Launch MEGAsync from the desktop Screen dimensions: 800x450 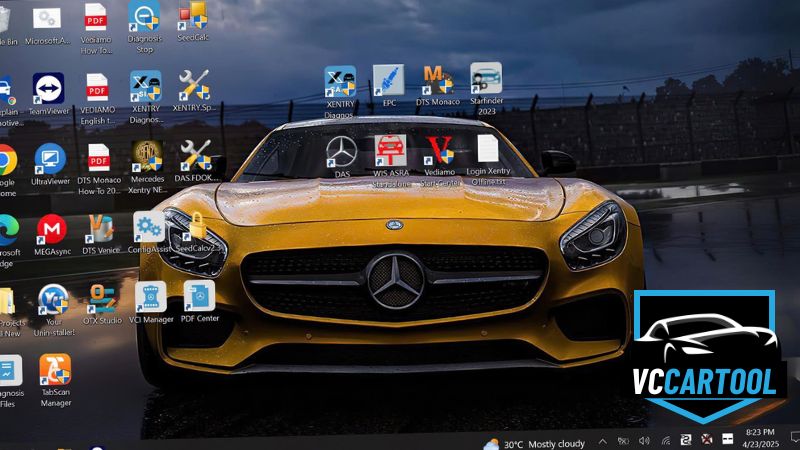point(52,235)
